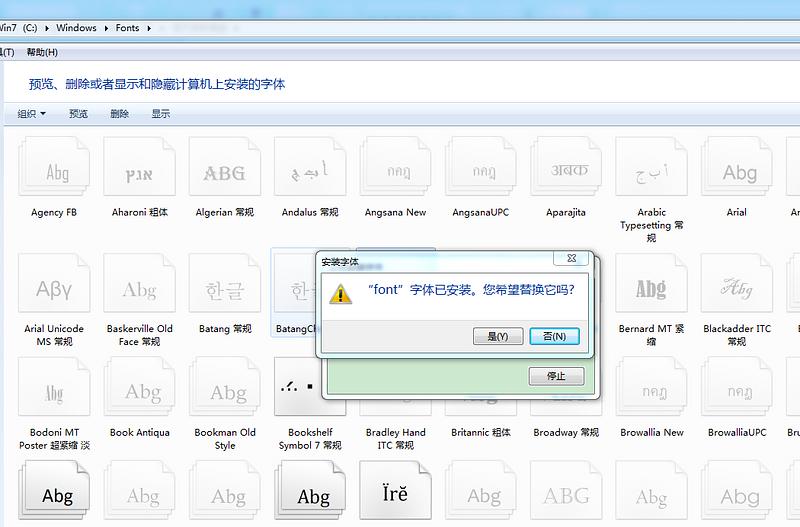Click Fonts in the address path
The height and width of the screenshot is (527, 800).
click(127, 28)
